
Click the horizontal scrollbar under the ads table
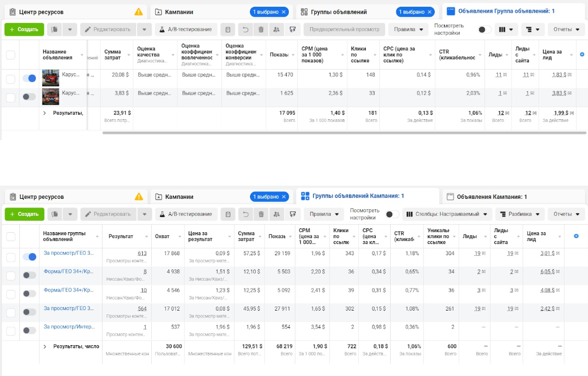344,133
